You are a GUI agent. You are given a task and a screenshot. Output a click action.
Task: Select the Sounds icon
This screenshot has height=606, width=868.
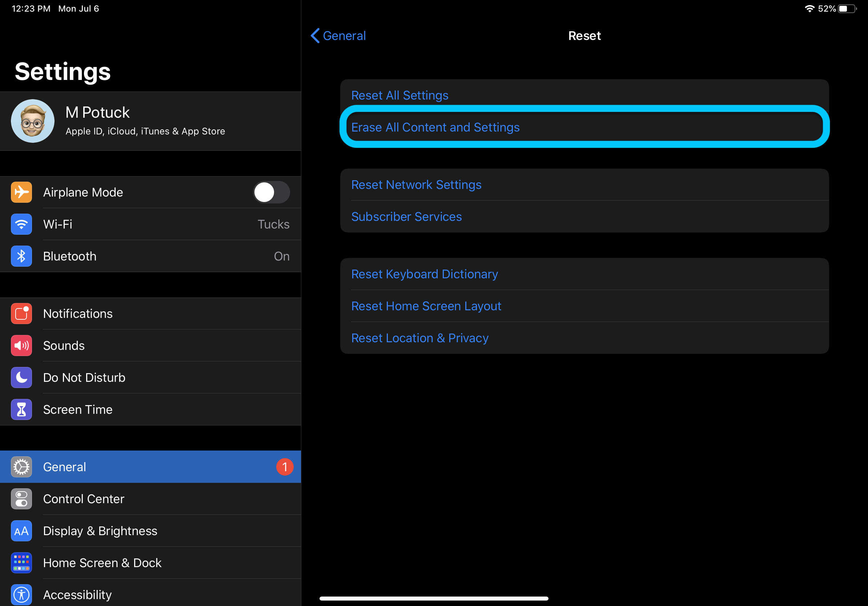(21, 345)
